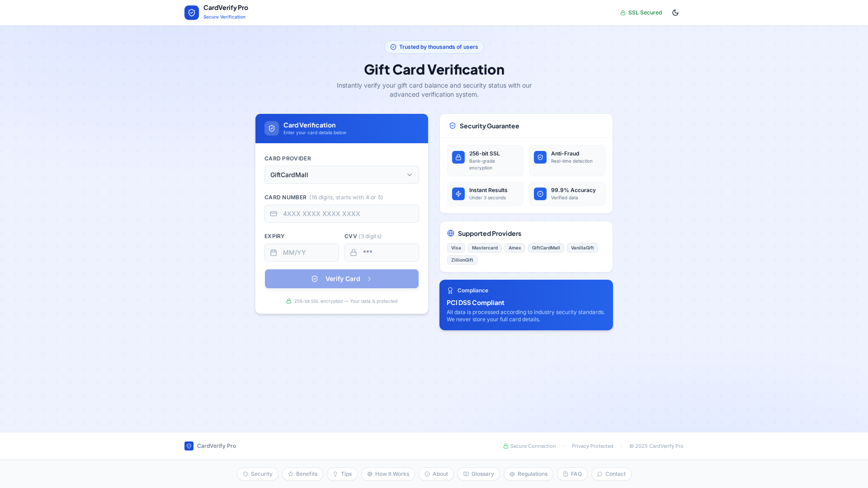Focus the CVV input field
868x488 pixels.
pos(382,253)
